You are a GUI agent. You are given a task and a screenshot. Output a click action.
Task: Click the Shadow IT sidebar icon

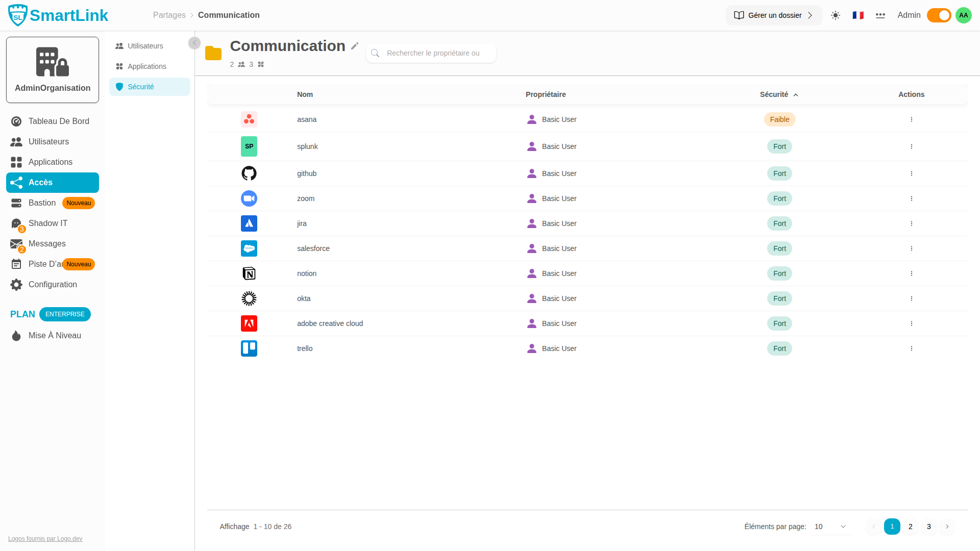point(16,223)
